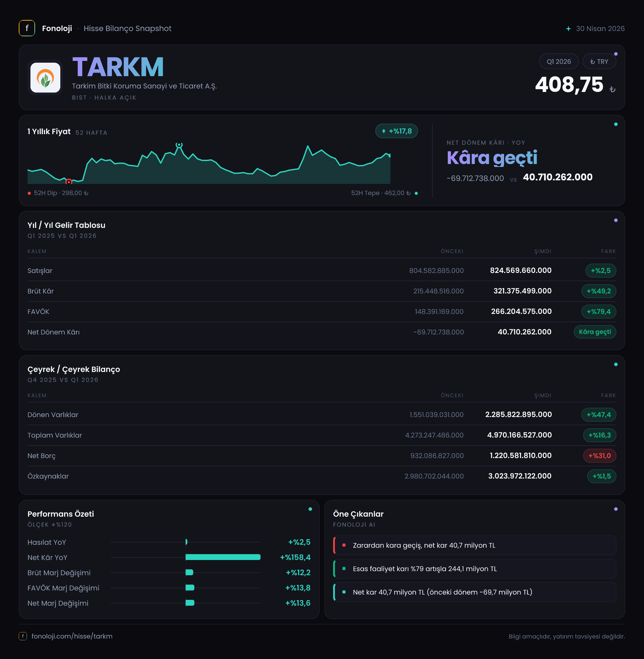Click the "Öne Çıkanlar" heading
644x659 pixels.
point(358,514)
